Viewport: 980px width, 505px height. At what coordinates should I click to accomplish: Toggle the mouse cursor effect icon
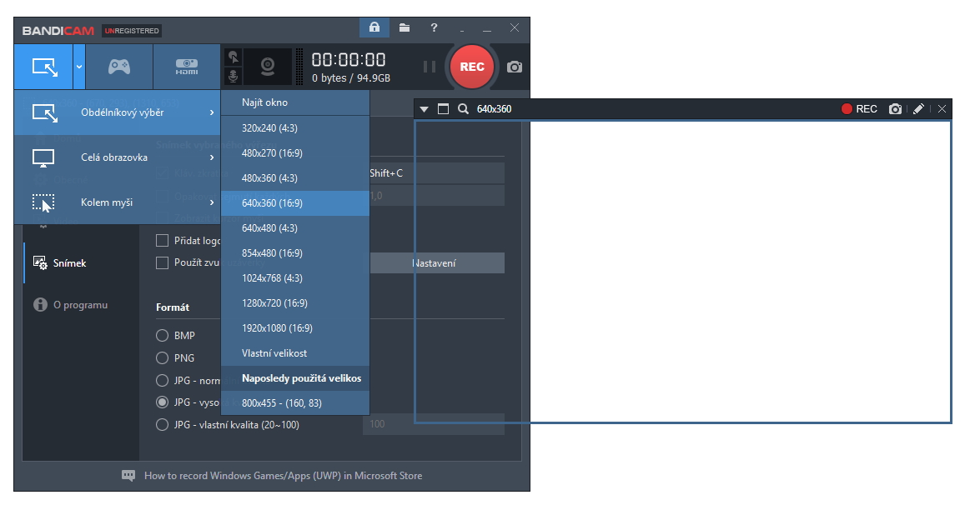tap(233, 57)
